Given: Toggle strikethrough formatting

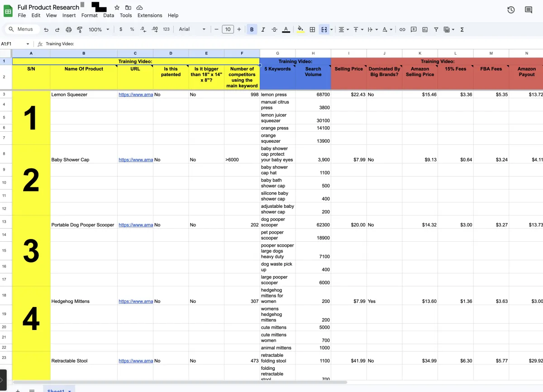Looking at the screenshot, I should 274,29.
